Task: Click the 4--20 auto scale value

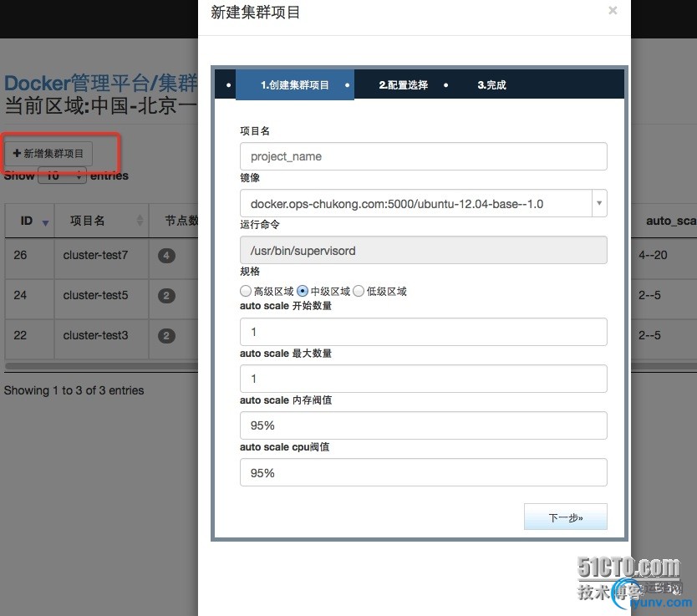Action: pos(653,255)
